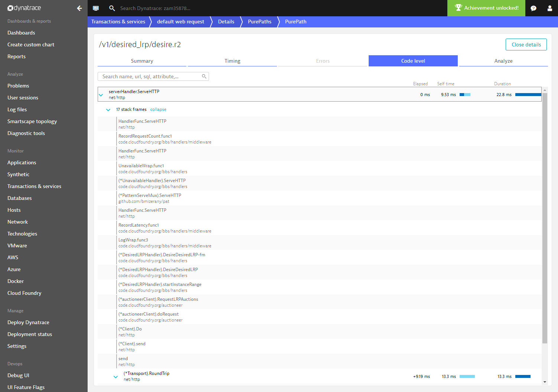Click the vertical scrollbar thumb
Viewport: 558px width, 392px height.
545,218
